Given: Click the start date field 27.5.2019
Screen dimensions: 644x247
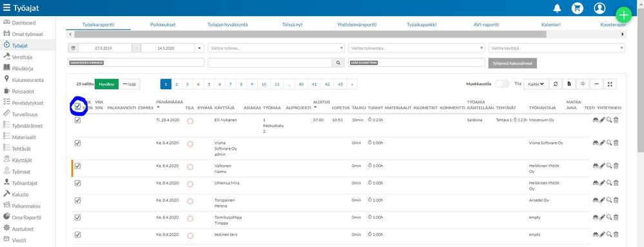Looking at the screenshot, I should coord(105,48).
